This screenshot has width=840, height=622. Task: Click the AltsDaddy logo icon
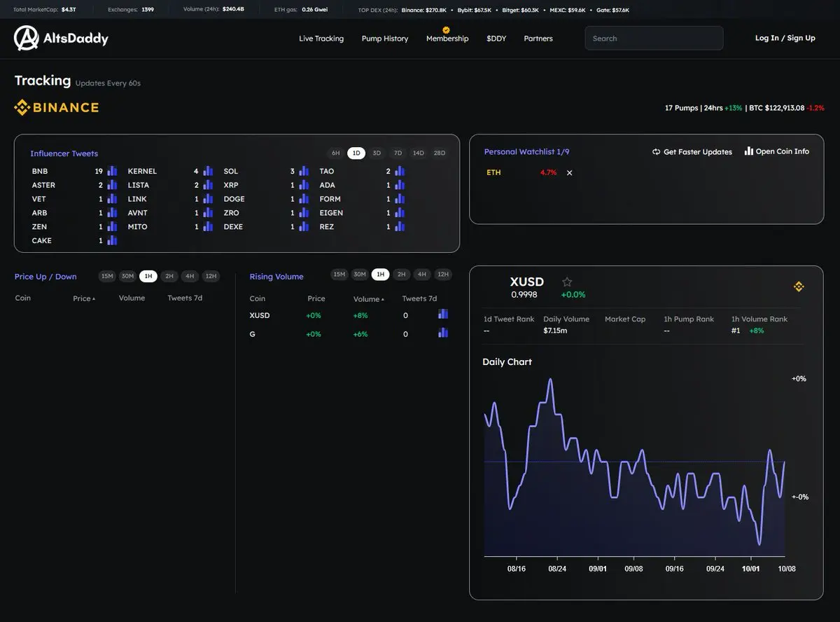(x=27, y=39)
